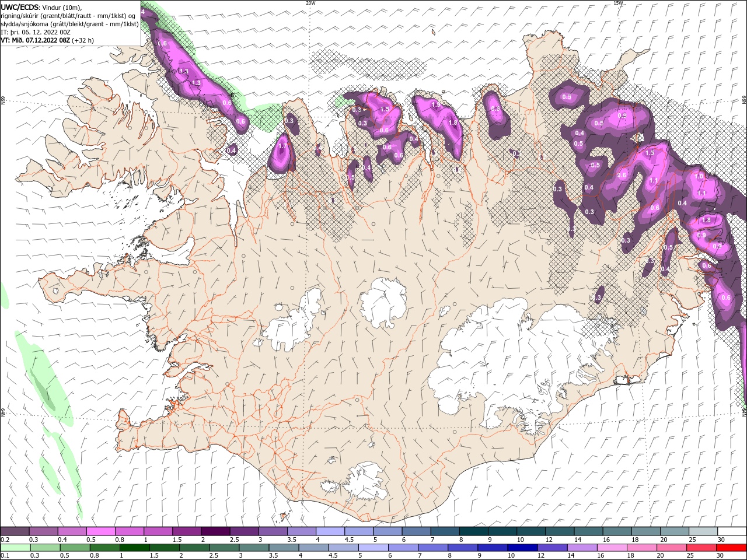Click the 'UWC/ECDS: Vindur (10m),' title text
747x560 pixels.
click(x=41, y=7)
